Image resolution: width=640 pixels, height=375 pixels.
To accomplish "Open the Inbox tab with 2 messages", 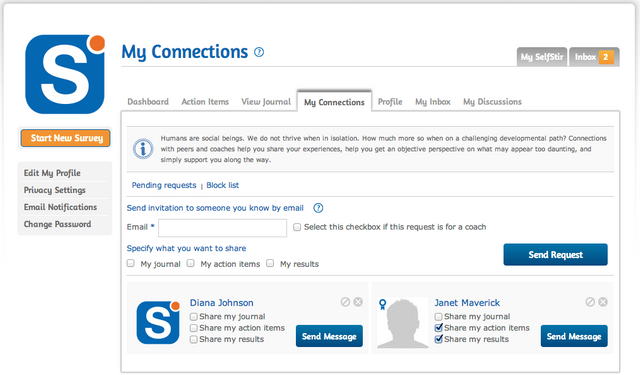I will [594, 57].
